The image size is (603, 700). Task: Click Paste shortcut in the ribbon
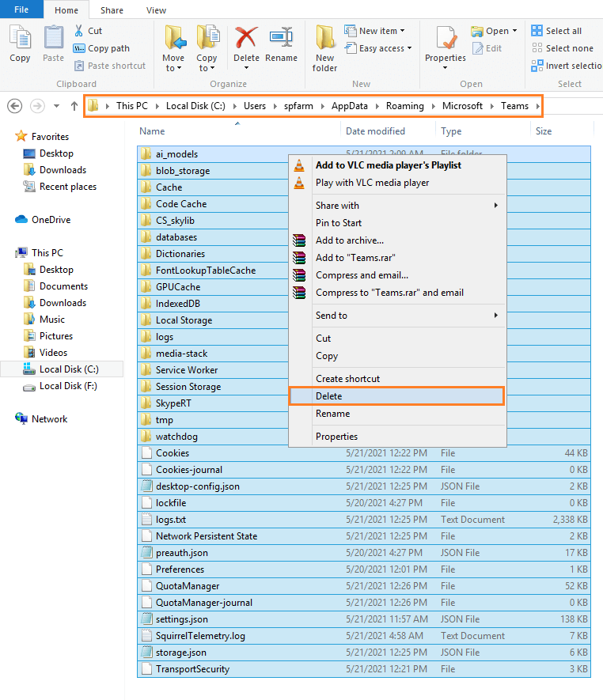[110, 66]
